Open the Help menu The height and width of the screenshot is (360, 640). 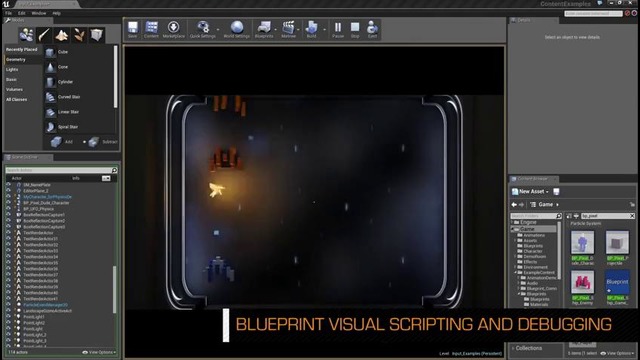(56, 13)
